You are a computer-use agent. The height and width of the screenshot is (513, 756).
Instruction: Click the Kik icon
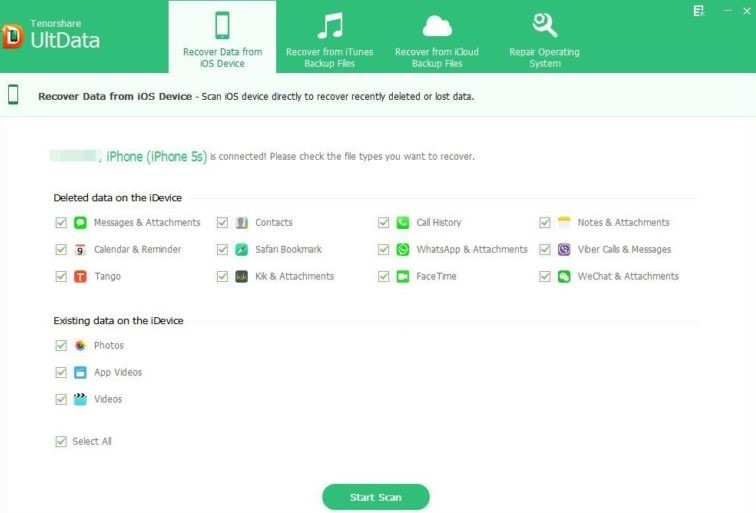242,277
